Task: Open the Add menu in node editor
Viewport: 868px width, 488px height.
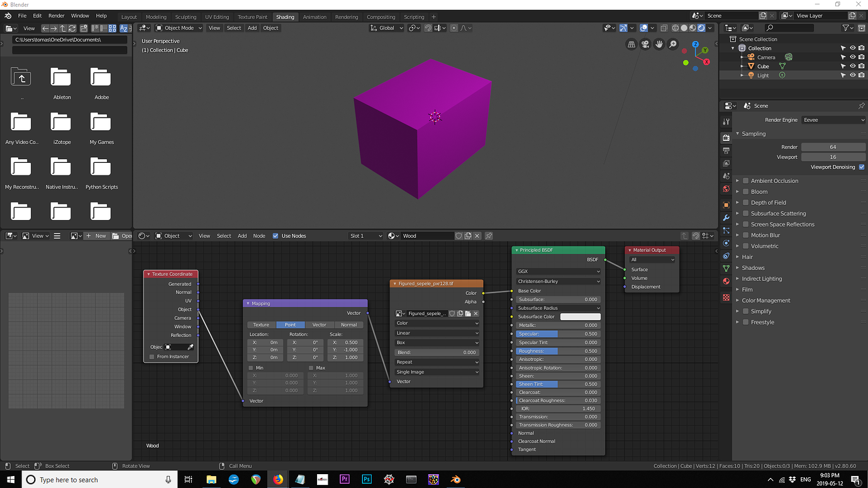Action: pos(242,236)
